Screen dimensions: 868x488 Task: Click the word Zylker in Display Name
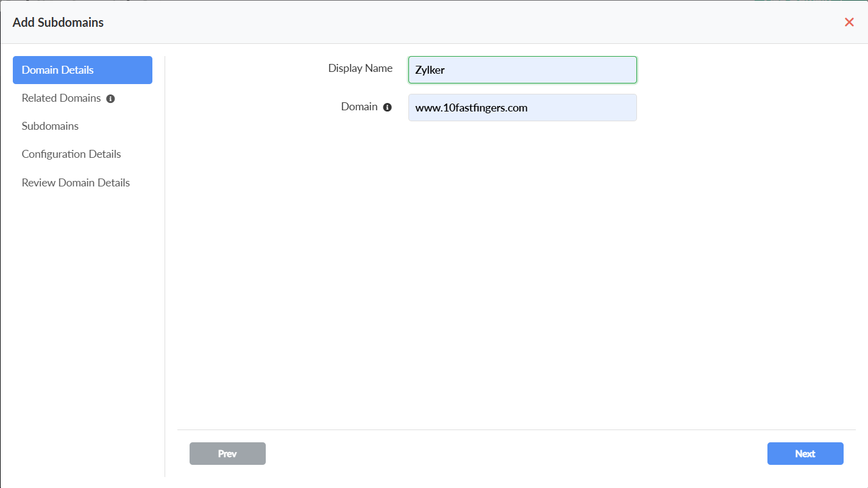(x=430, y=70)
